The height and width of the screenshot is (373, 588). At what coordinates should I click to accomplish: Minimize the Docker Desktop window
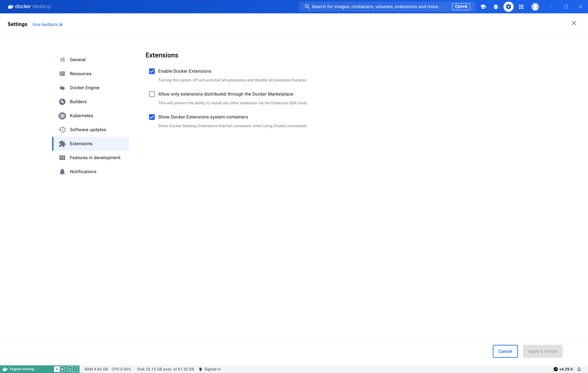[551, 7]
